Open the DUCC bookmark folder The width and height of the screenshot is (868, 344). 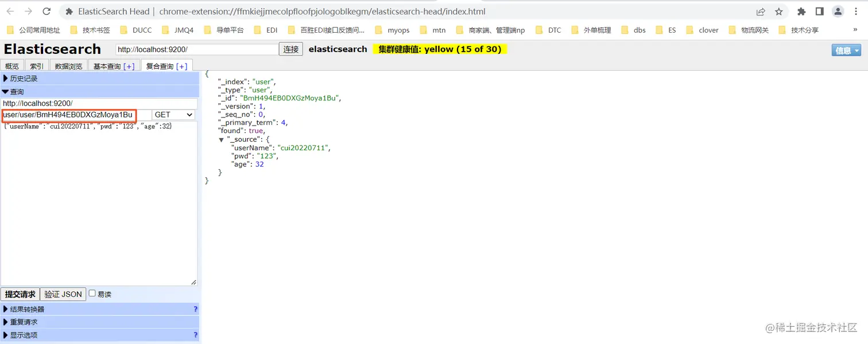tap(136, 30)
